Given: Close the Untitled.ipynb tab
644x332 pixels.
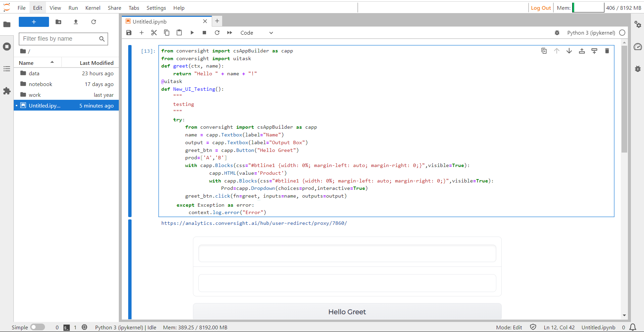Looking at the screenshot, I should (x=205, y=22).
